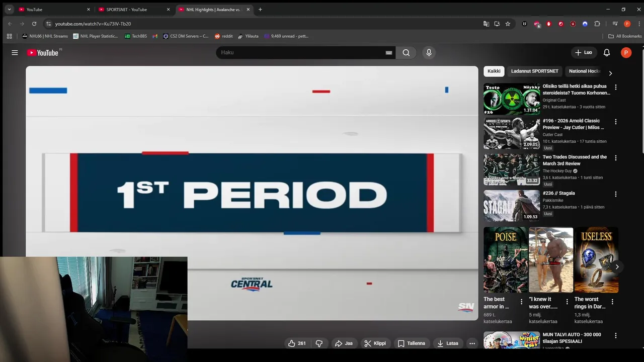Open the media control icon in toolbar

tap(615, 24)
